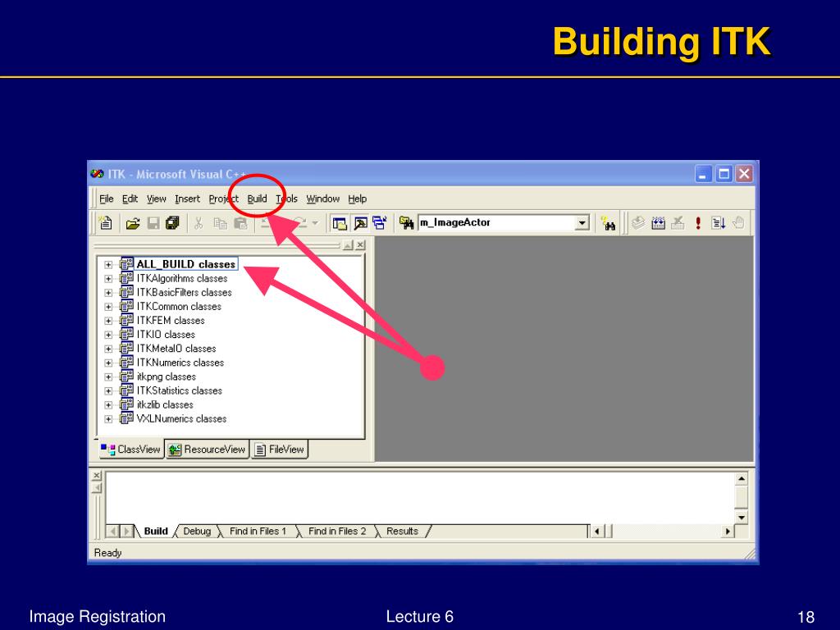Image resolution: width=840 pixels, height=630 pixels.
Task: Click the hand Insert Breakpoint icon
Action: 738,223
